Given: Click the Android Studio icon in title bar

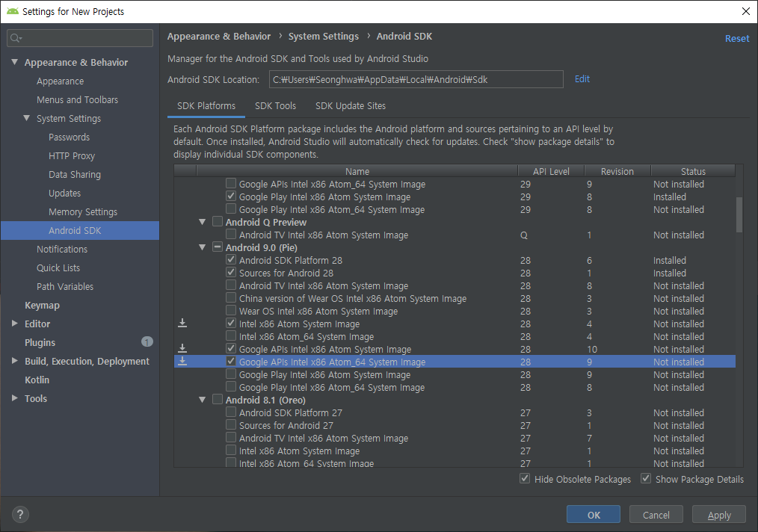Looking at the screenshot, I should (x=13, y=11).
